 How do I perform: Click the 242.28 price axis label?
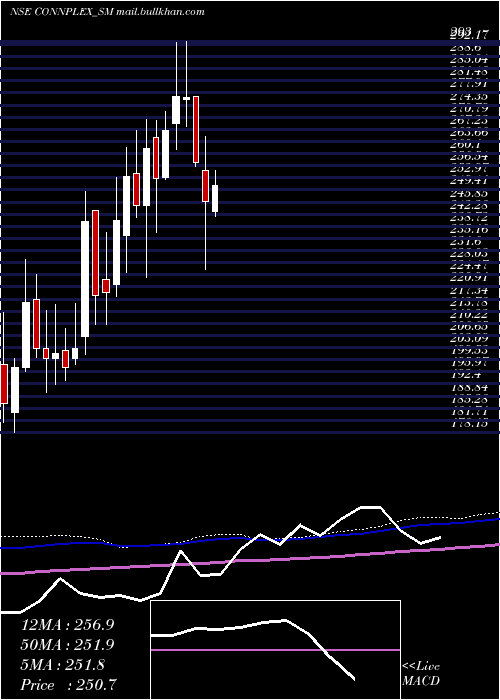(x=469, y=206)
